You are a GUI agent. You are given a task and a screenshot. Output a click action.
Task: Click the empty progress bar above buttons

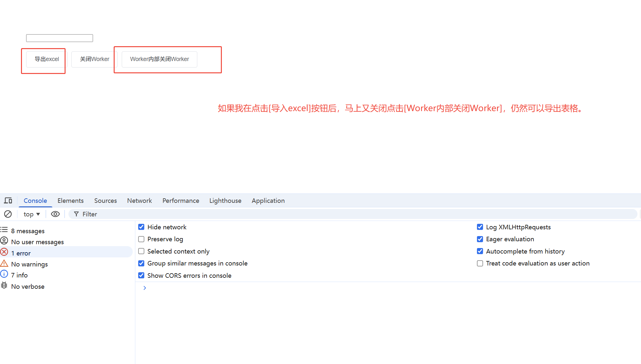pos(59,38)
